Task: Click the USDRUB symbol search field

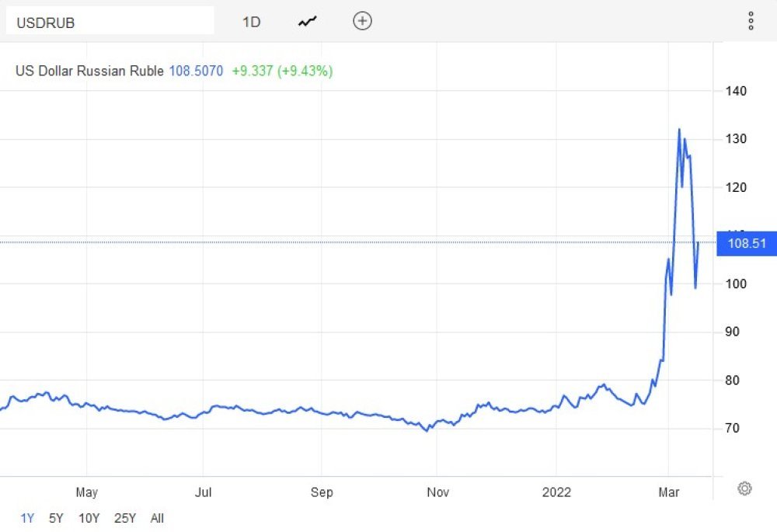Action: [110, 22]
